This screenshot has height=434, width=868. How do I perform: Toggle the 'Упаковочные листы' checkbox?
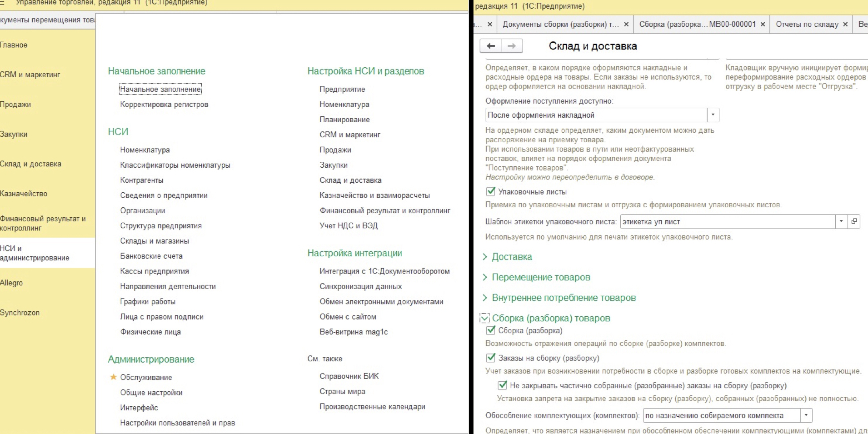tap(491, 191)
